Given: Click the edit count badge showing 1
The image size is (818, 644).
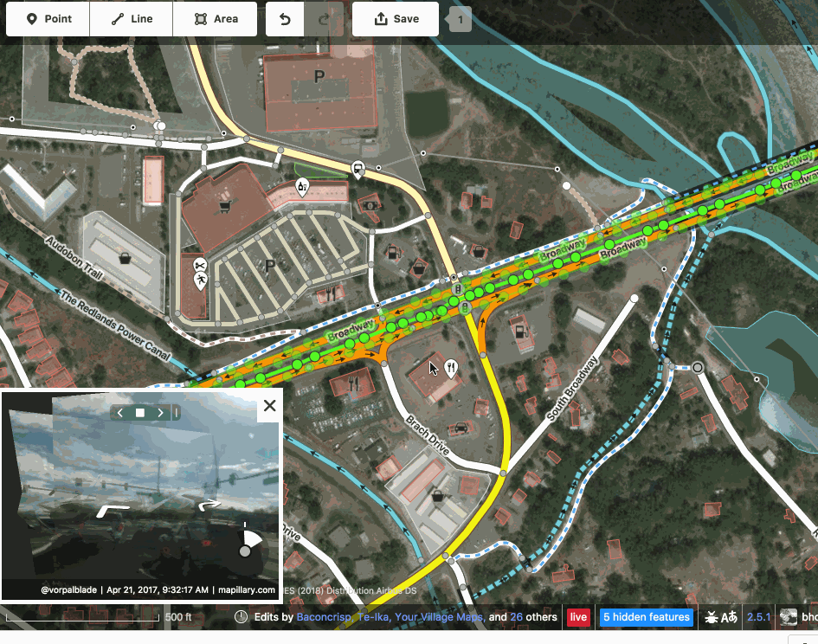Looking at the screenshot, I should pos(461,19).
